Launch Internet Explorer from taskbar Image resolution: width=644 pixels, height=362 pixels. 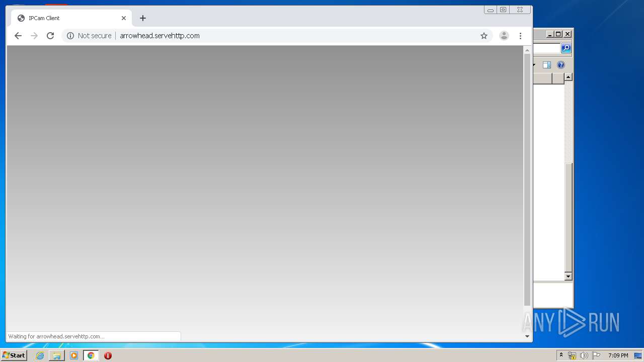40,355
